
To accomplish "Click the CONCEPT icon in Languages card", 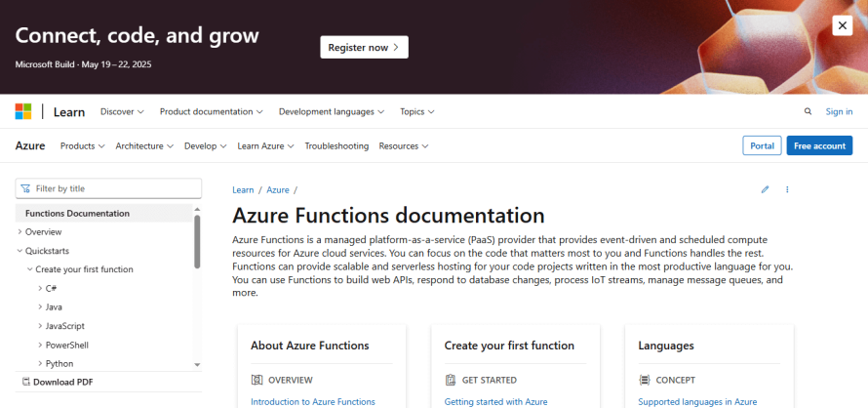I will click(x=644, y=381).
